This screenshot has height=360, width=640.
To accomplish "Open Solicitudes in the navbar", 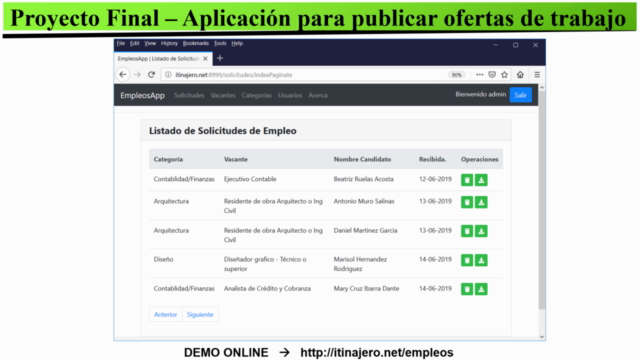I will point(189,96).
